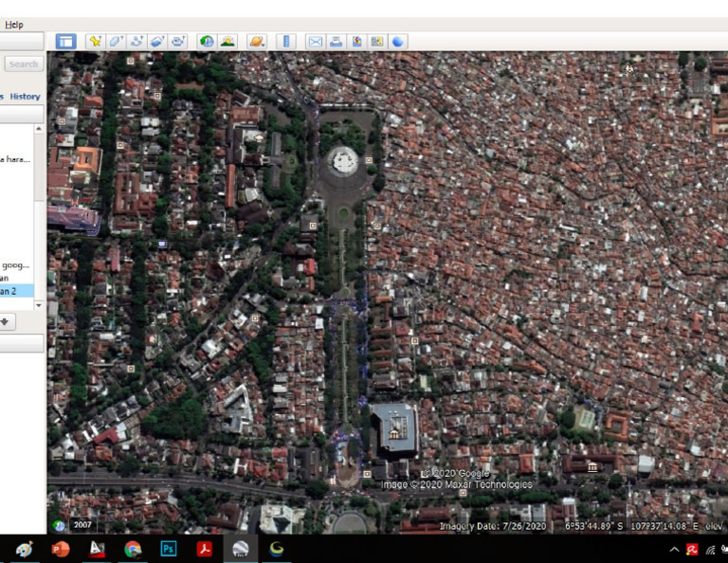Screen dimensions: 728x563
Task: Click the Email envelope toolbar icon
Action: [315, 42]
